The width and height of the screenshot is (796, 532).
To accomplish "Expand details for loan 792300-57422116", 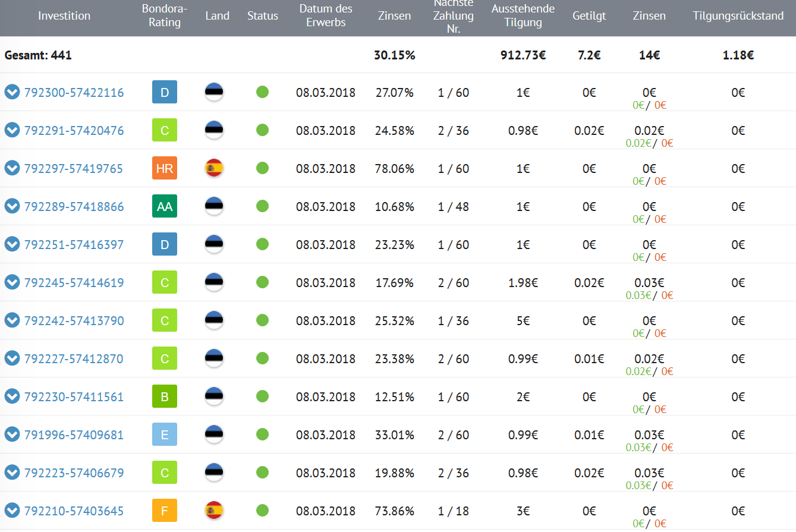I will pos(12,92).
